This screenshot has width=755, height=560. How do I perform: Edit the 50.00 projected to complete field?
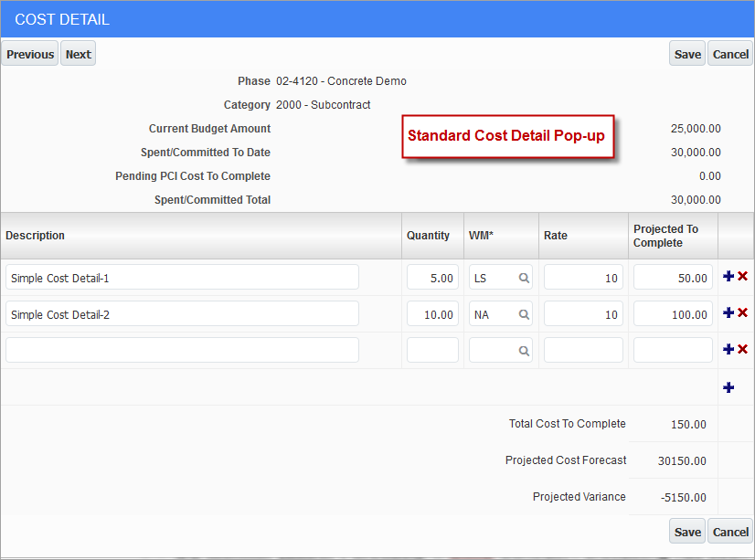(673, 277)
